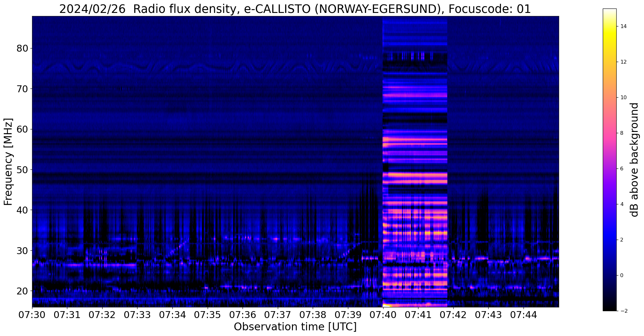Click the '07:32' time axis label
Viewport: 644px width, 336px height.
[102, 315]
